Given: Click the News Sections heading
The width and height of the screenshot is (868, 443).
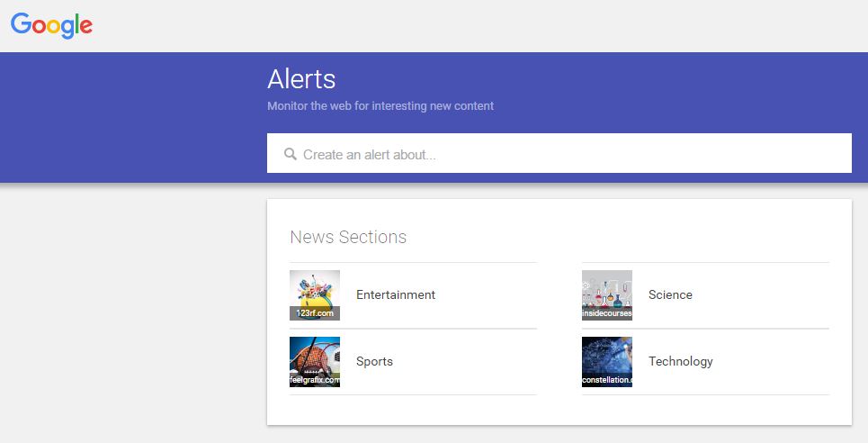Looking at the screenshot, I should click(x=348, y=237).
